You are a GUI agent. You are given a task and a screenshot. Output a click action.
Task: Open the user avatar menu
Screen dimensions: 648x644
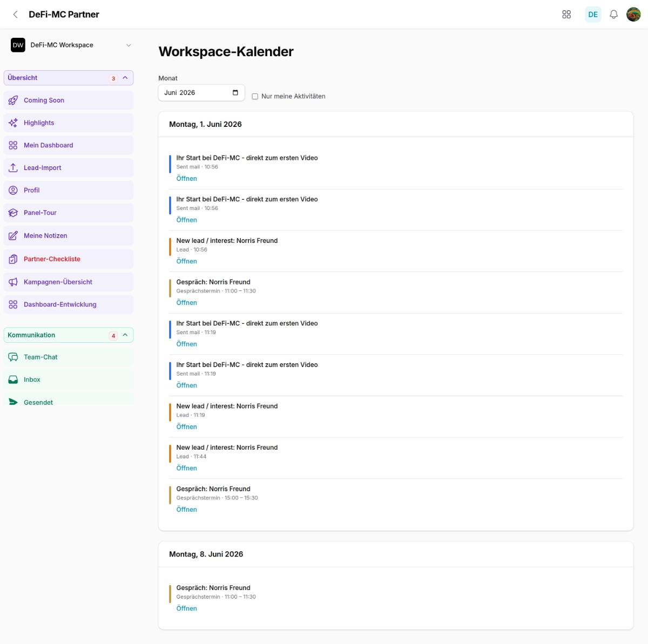click(x=633, y=15)
